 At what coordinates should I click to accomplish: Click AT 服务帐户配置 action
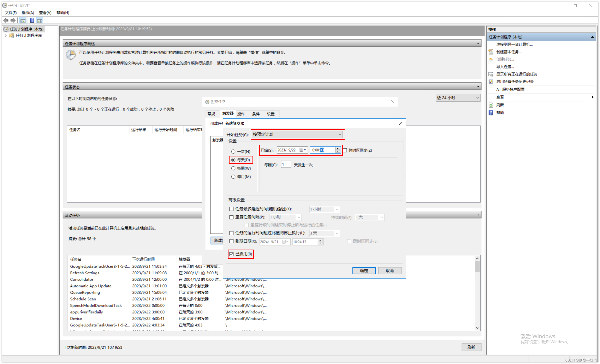(510, 89)
